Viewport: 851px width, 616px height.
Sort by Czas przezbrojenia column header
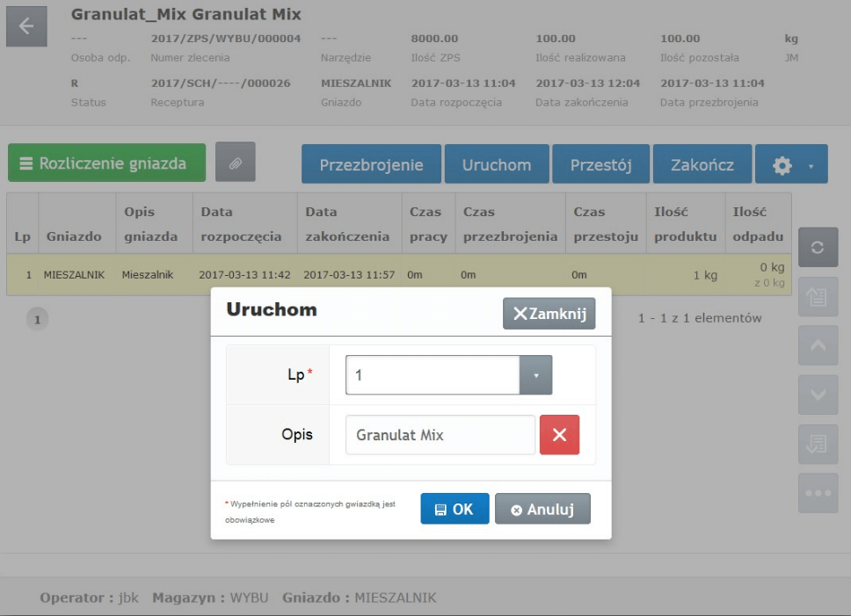click(510, 224)
